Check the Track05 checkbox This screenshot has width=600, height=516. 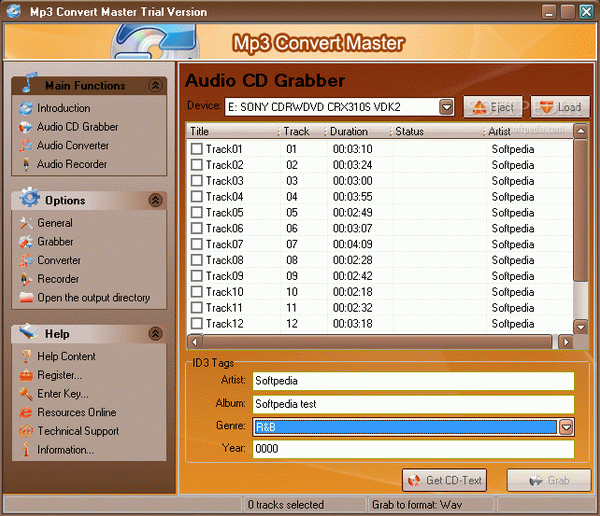(x=197, y=212)
